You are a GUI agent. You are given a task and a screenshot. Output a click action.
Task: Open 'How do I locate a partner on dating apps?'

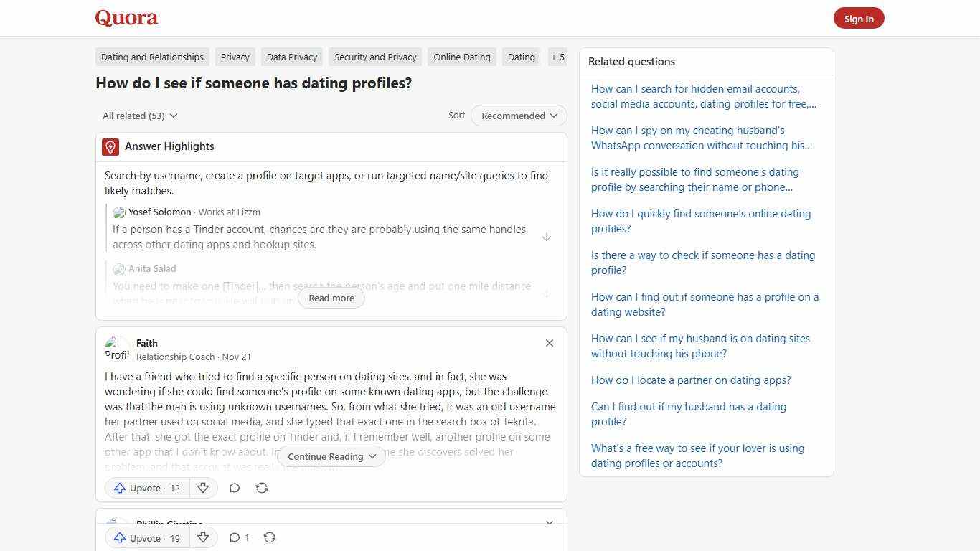691,380
